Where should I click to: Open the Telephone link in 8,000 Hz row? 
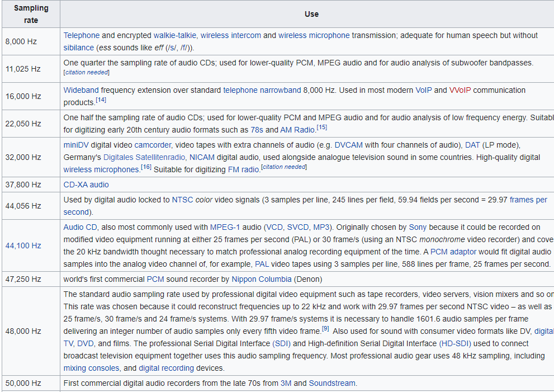click(x=81, y=35)
